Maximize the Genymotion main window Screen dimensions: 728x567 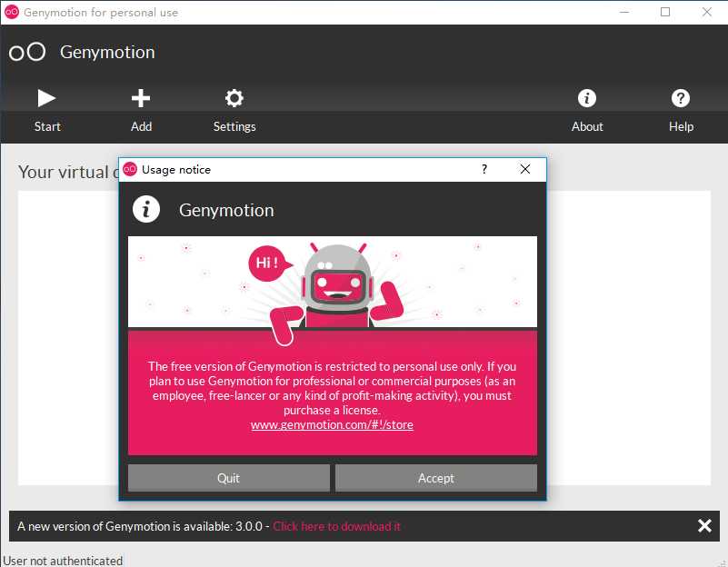point(665,12)
